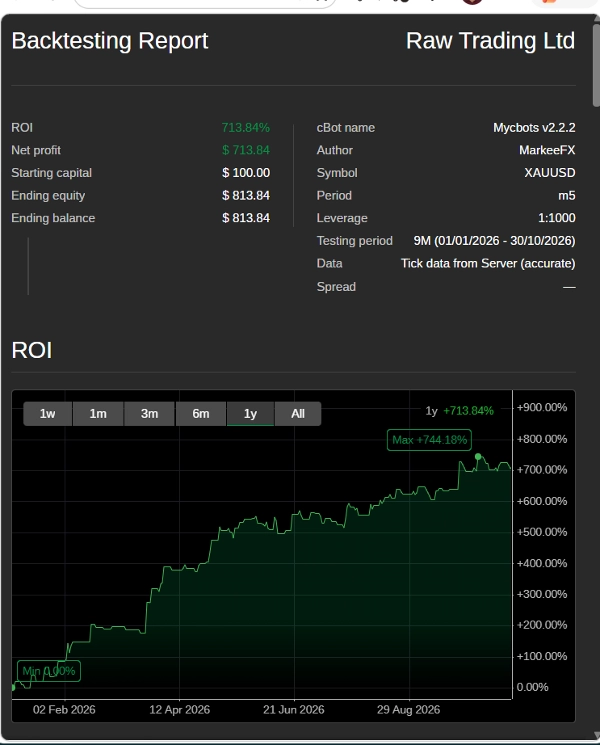Click the +500.00% axis label
Image resolution: width=600 pixels, height=745 pixels.
coord(542,532)
